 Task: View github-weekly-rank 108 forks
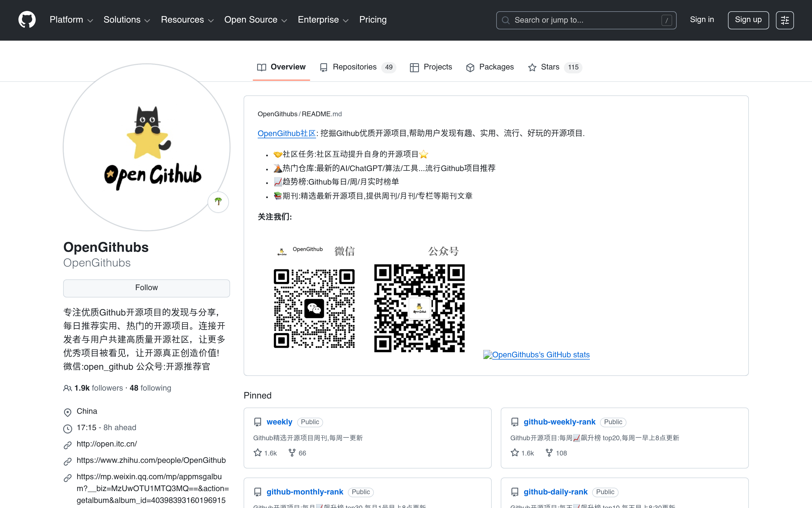coord(556,453)
